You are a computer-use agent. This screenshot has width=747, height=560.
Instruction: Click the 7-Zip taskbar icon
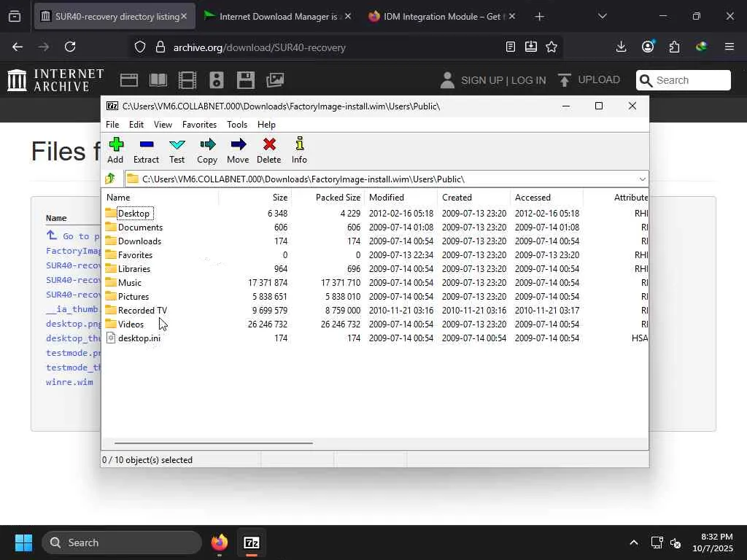pyautogui.click(x=252, y=542)
